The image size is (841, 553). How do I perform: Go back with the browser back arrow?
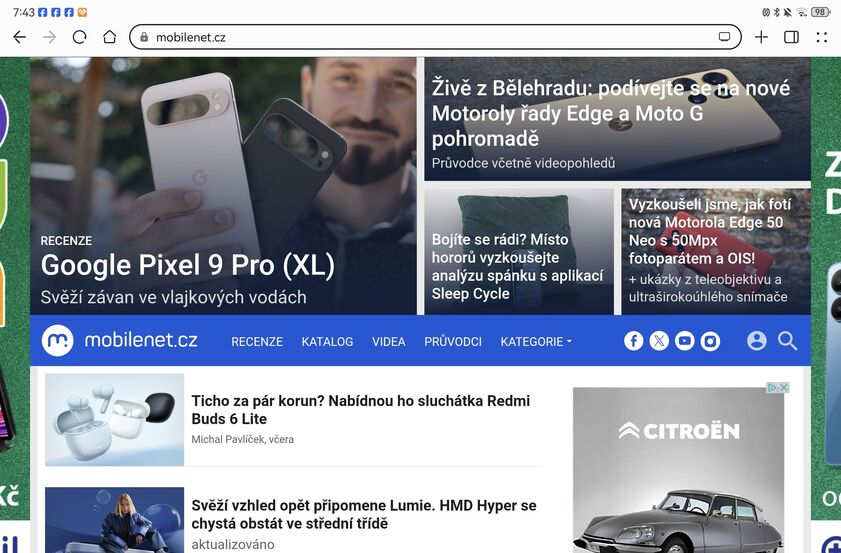pos(19,37)
